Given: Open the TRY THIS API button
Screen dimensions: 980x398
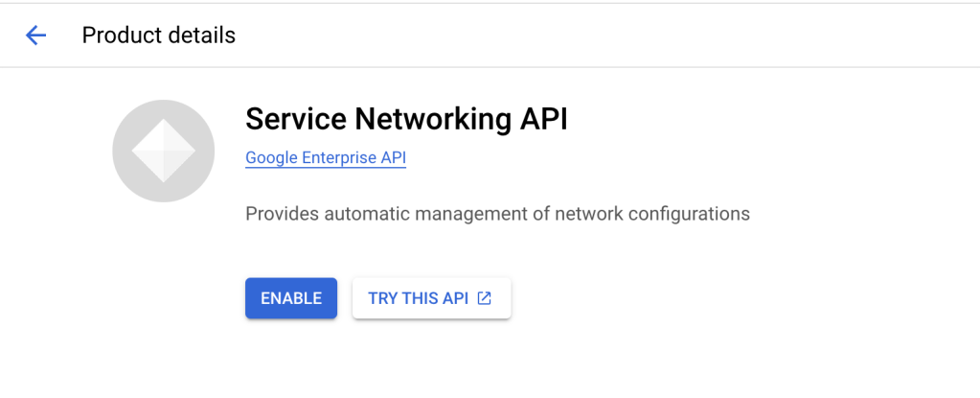Looking at the screenshot, I should tap(432, 298).
